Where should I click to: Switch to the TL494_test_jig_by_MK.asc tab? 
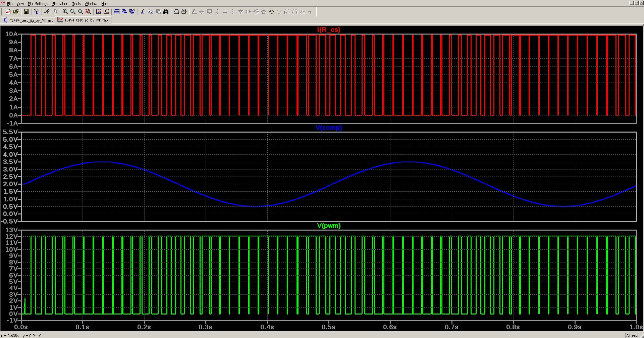pos(31,20)
